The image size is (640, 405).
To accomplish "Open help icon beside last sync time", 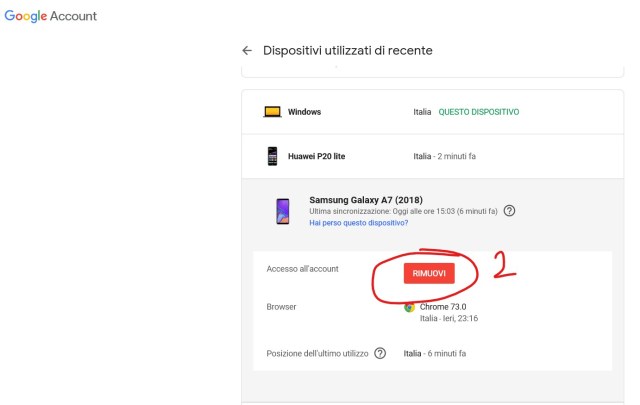I will (x=509, y=211).
